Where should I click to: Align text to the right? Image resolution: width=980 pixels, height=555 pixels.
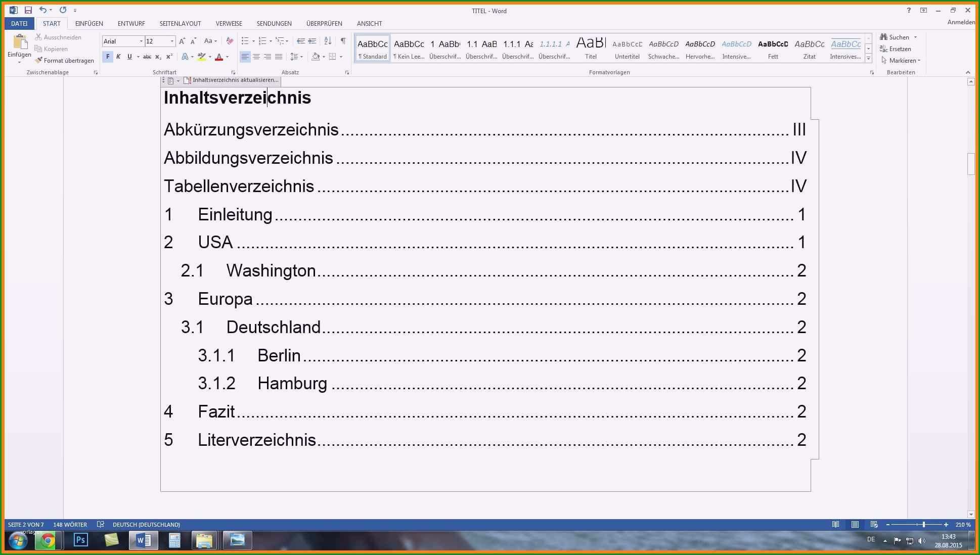(268, 57)
